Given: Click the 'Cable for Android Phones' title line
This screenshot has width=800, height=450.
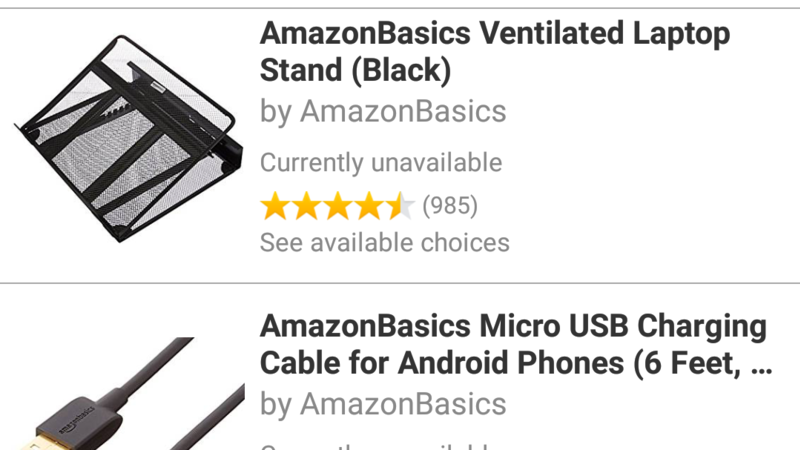Looking at the screenshot, I should [x=442, y=363].
